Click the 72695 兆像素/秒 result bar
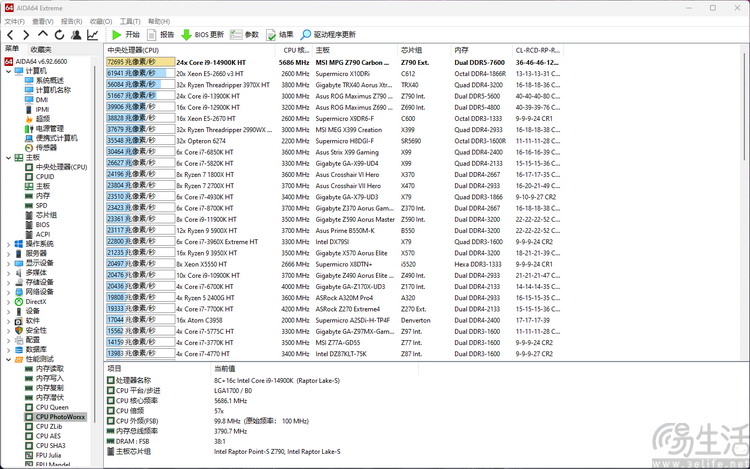Viewport: 750px width, 469px height. point(140,62)
